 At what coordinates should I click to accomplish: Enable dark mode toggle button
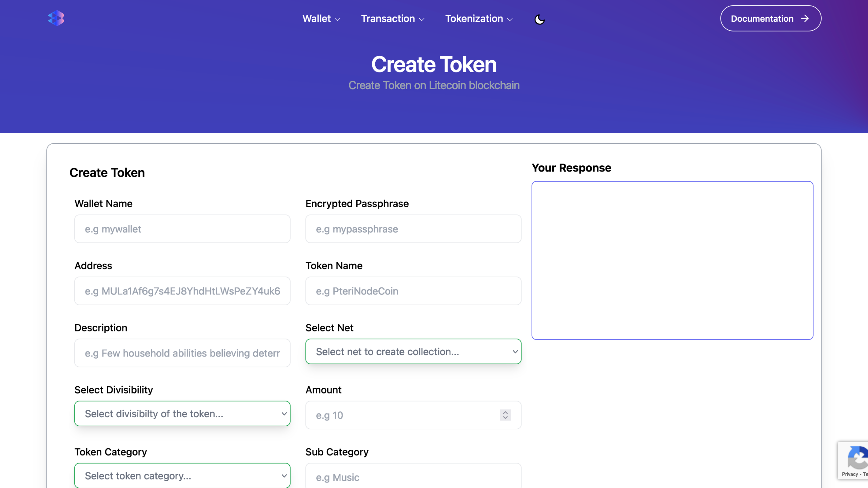[x=539, y=19]
